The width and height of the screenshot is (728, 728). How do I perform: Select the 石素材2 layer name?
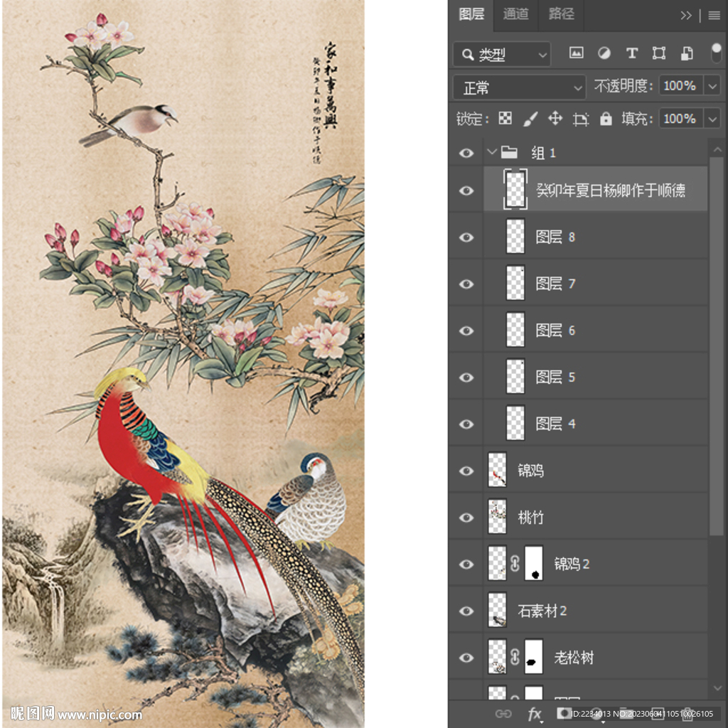tap(542, 611)
